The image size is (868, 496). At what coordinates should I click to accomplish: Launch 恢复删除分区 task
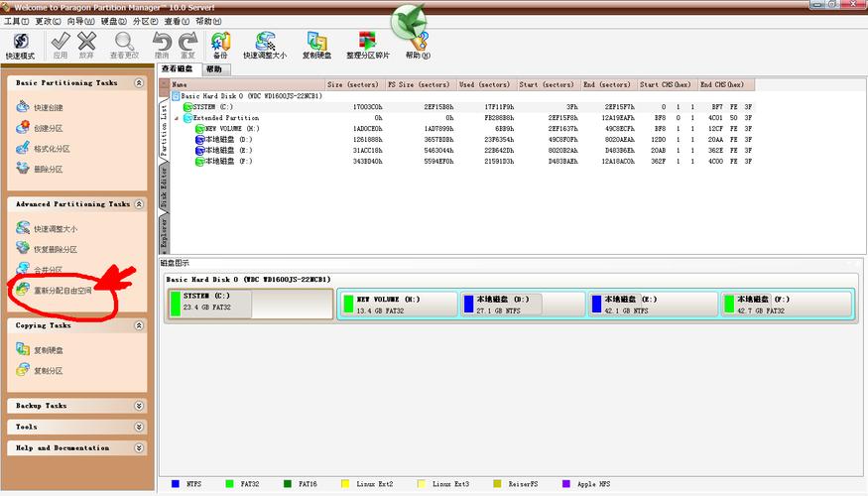pyautogui.click(x=47, y=249)
